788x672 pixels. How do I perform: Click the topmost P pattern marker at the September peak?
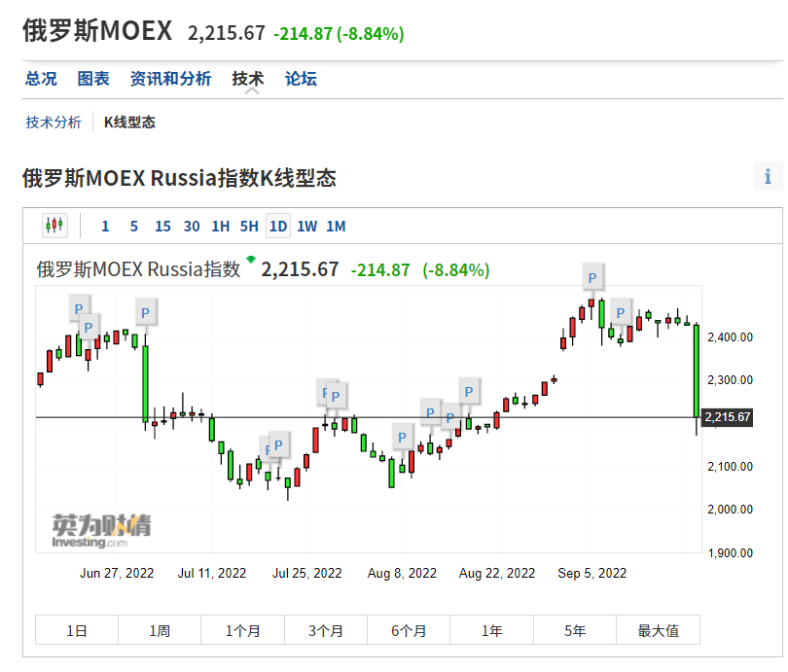coord(591,277)
